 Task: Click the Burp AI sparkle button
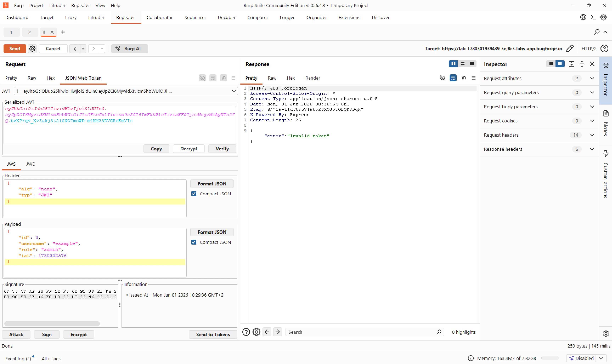(129, 48)
